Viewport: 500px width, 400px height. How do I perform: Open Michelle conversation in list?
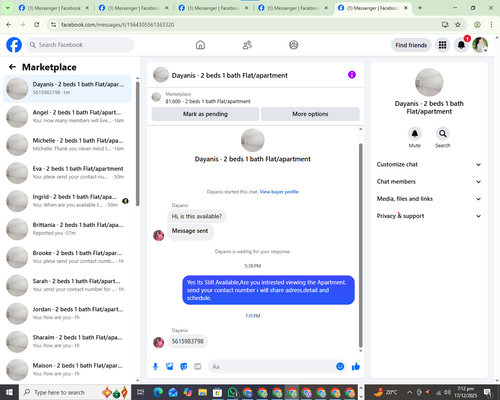click(68, 145)
